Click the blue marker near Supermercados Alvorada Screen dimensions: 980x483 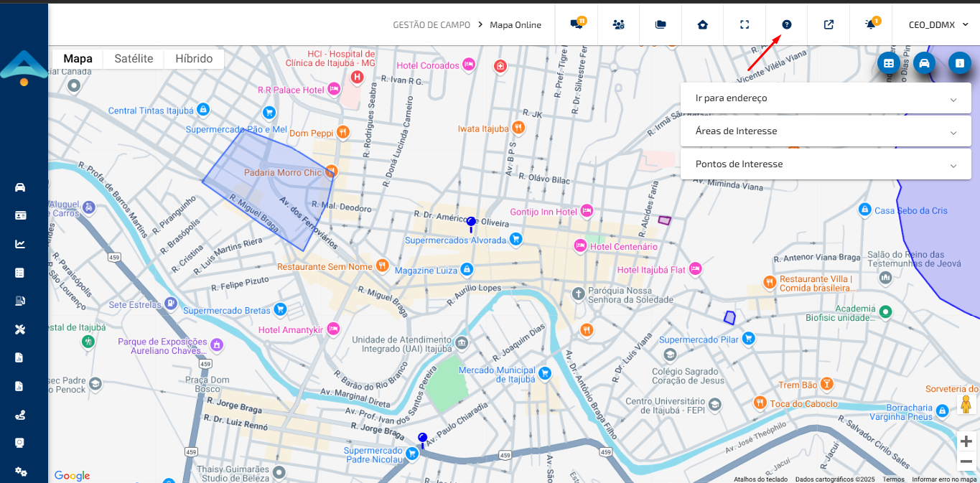[x=471, y=224]
